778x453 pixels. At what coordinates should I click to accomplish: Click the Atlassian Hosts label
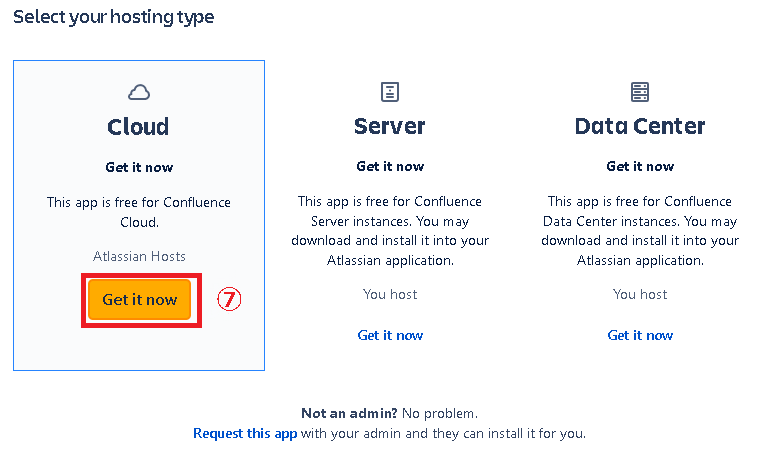pyautogui.click(x=139, y=257)
